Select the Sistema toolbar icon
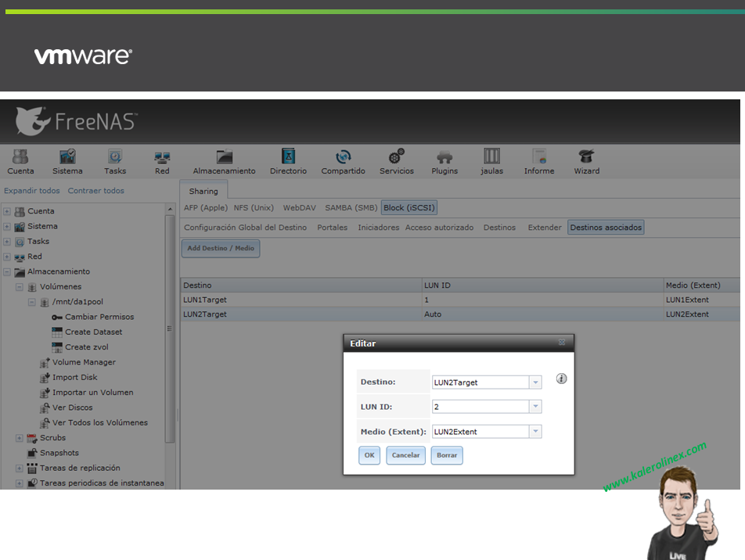 [x=67, y=160]
